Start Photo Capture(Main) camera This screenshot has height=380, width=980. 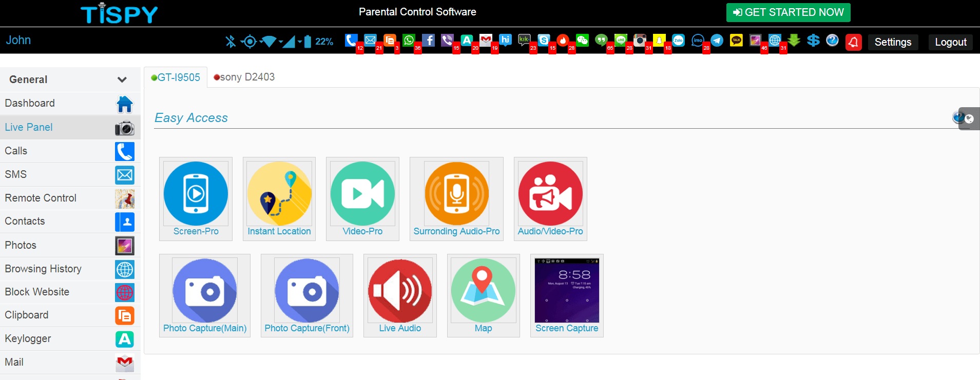pyautogui.click(x=205, y=295)
